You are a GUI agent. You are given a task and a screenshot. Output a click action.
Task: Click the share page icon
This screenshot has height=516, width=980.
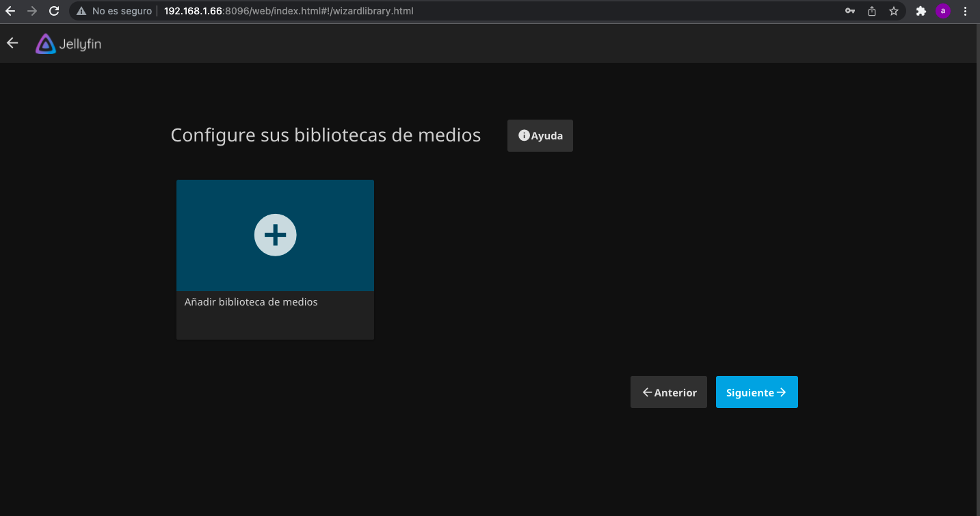pos(872,11)
